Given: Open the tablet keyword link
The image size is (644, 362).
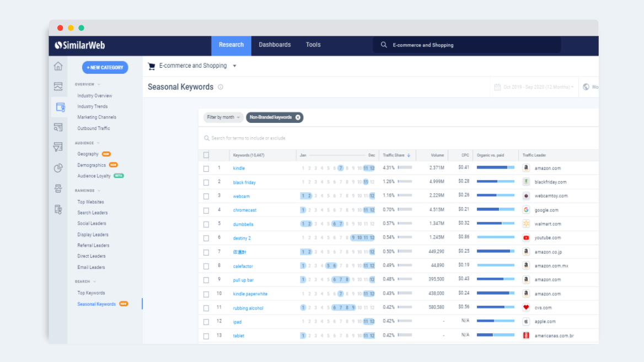Looking at the screenshot, I should [239, 336].
